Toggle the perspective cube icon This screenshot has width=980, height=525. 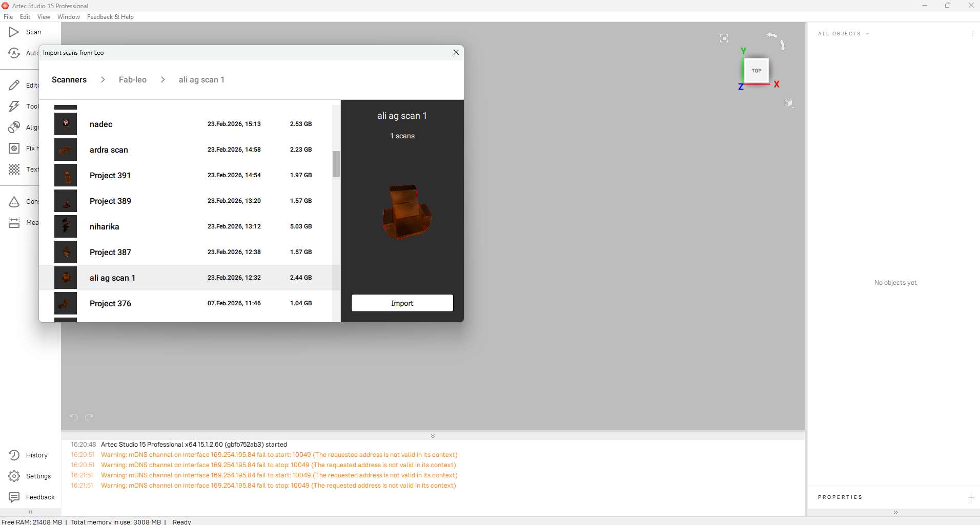tap(789, 103)
